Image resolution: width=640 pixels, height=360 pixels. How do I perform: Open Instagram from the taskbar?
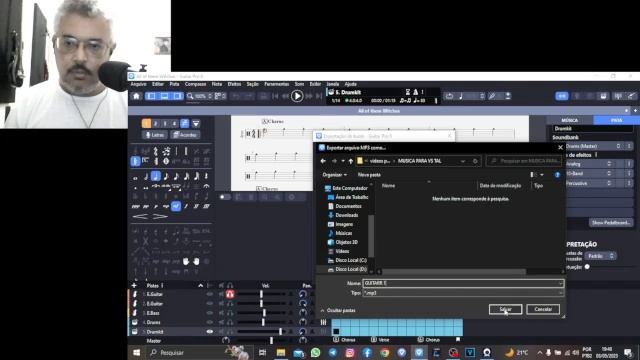350,352
